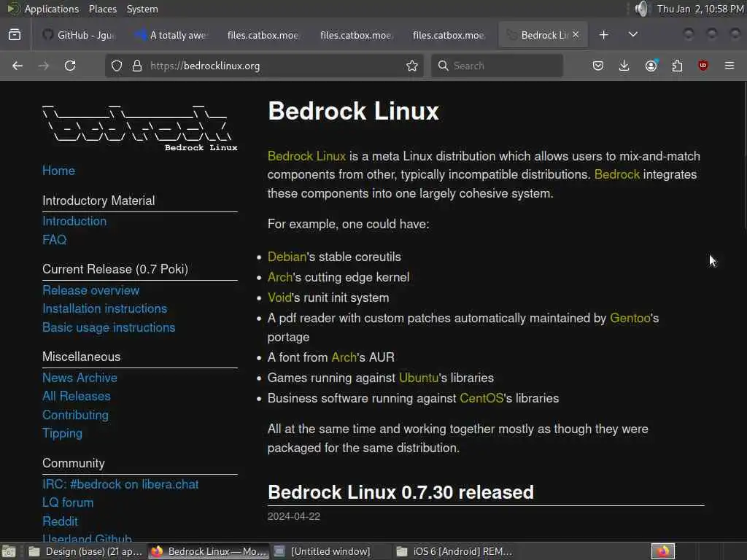Click the Gentoo link
This screenshot has height=560, width=747.
click(630, 318)
